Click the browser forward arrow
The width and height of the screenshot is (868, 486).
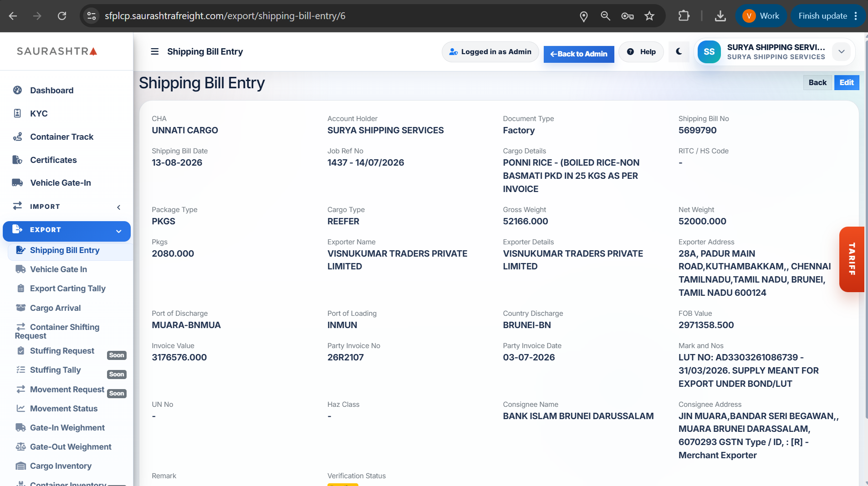click(37, 16)
